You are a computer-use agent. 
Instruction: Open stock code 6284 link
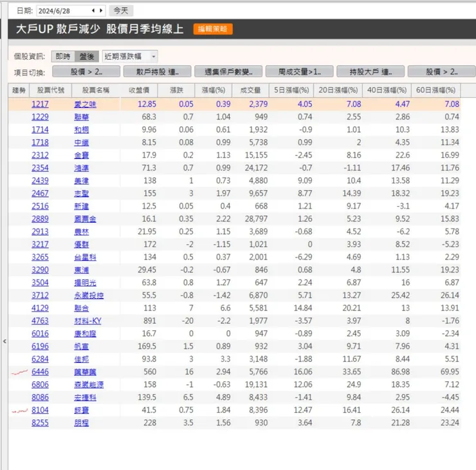40,359
